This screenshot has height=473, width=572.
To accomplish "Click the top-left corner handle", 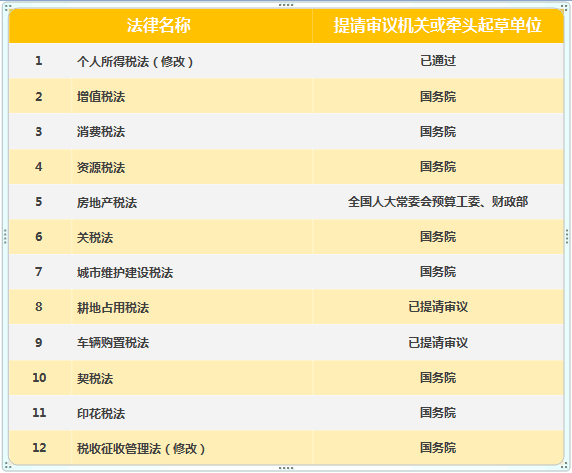I will pyautogui.click(x=7, y=7).
